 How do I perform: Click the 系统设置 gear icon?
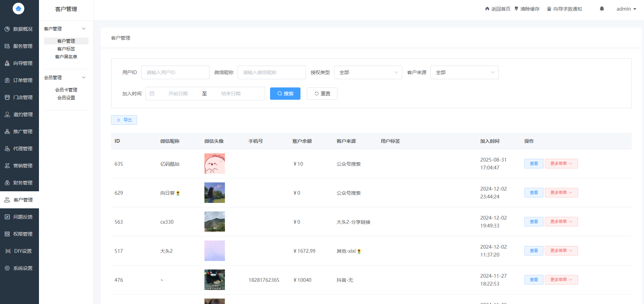pyautogui.click(x=7, y=268)
